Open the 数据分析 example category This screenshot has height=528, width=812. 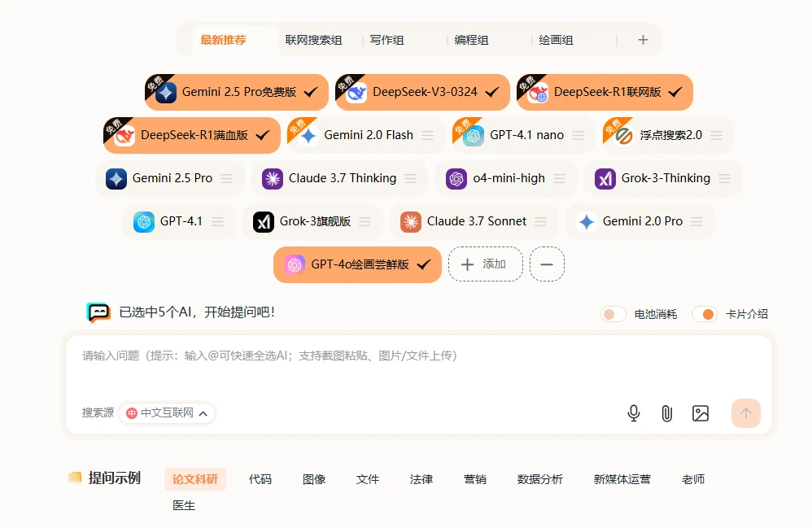click(539, 479)
